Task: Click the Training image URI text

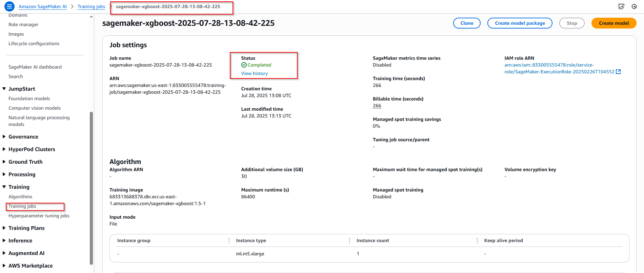Action: point(158,200)
